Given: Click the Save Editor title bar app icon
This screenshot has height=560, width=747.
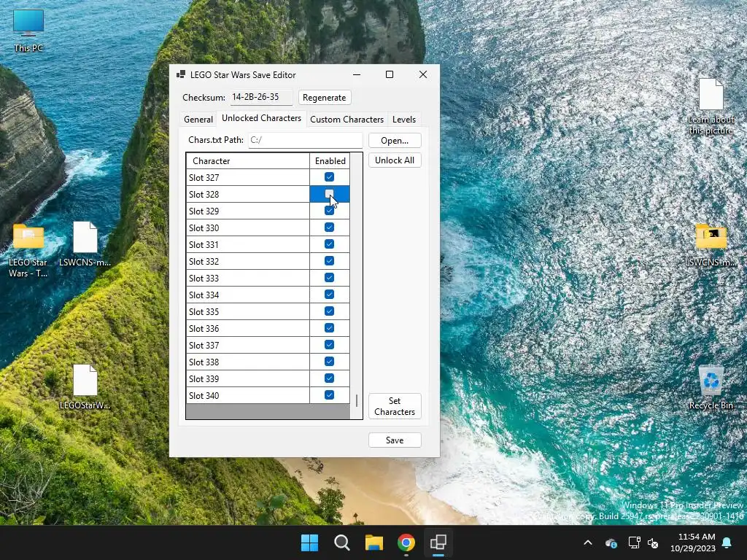Looking at the screenshot, I should pyautogui.click(x=181, y=74).
